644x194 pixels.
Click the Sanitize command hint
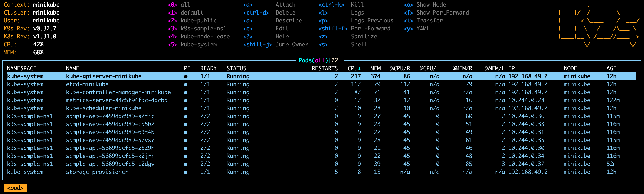pyautogui.click(x=364, y=37)
